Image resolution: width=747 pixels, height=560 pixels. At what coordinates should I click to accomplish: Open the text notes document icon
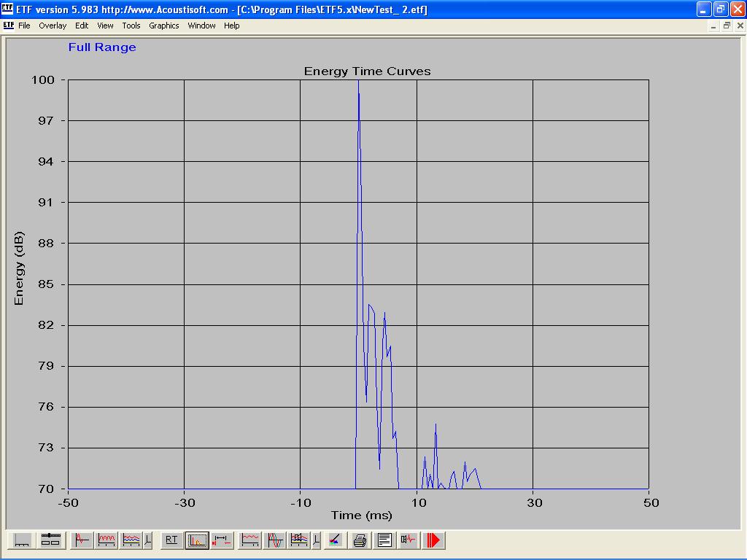tap(384, 540)
